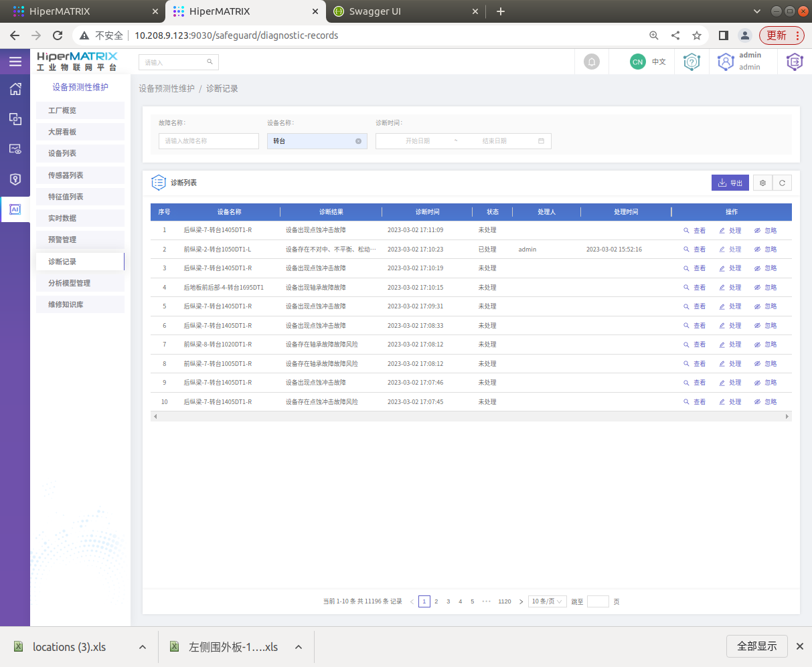Bookmark this page with star icon
The width and height of the screenshot is (812, 667).
pos(697,35)
